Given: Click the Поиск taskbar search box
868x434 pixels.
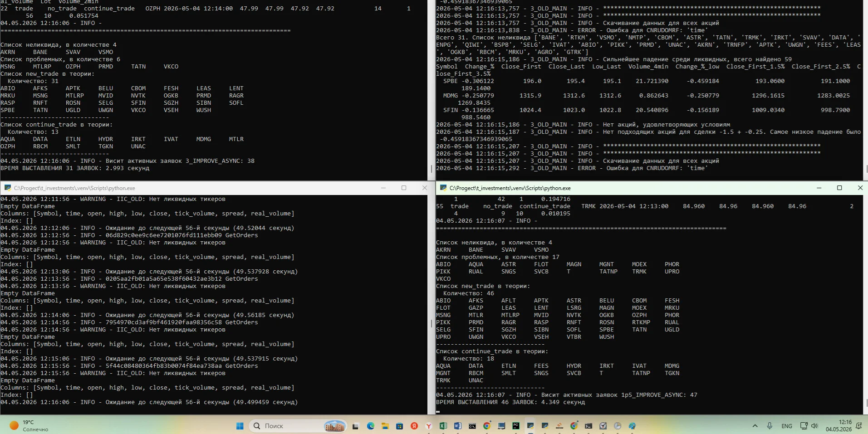Looking at the screenshot, I should pos(298,426).
